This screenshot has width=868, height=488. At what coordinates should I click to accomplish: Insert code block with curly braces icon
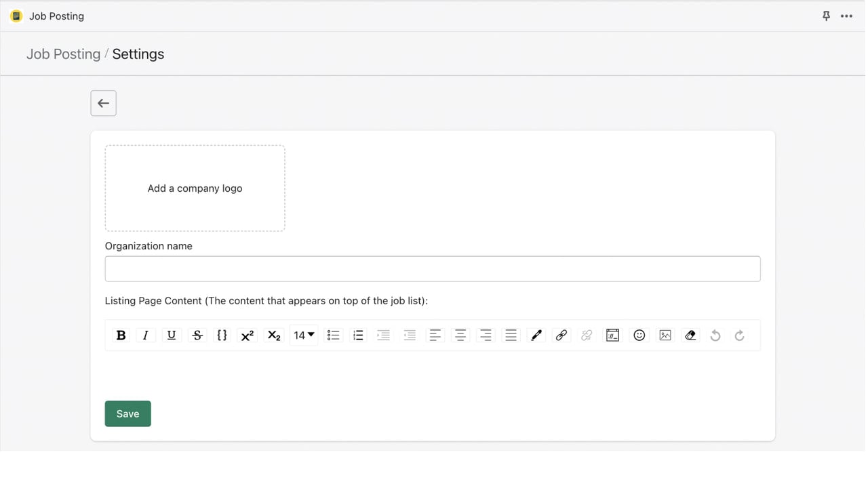pos(222,335)
